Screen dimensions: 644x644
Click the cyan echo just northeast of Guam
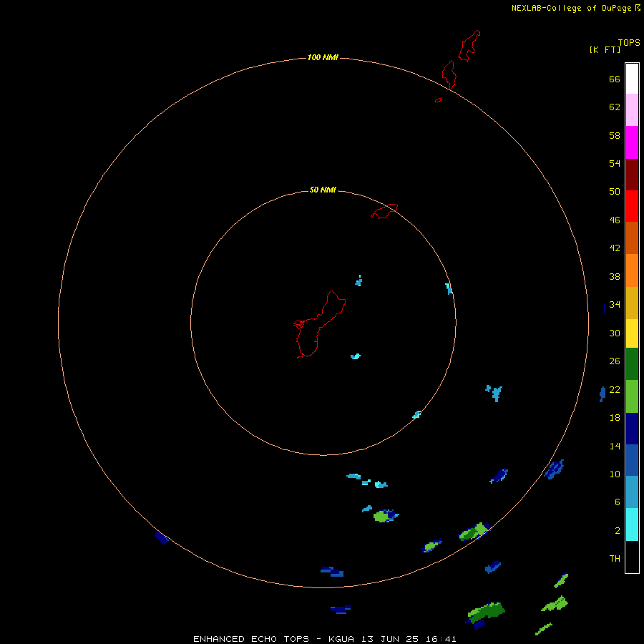coord(358,281)
